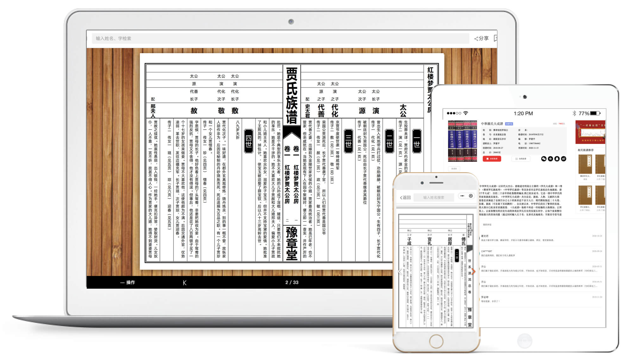Tap circle-target close icon on phone
The height and width of the screenshot is (364, 628).
pos(471,196)
